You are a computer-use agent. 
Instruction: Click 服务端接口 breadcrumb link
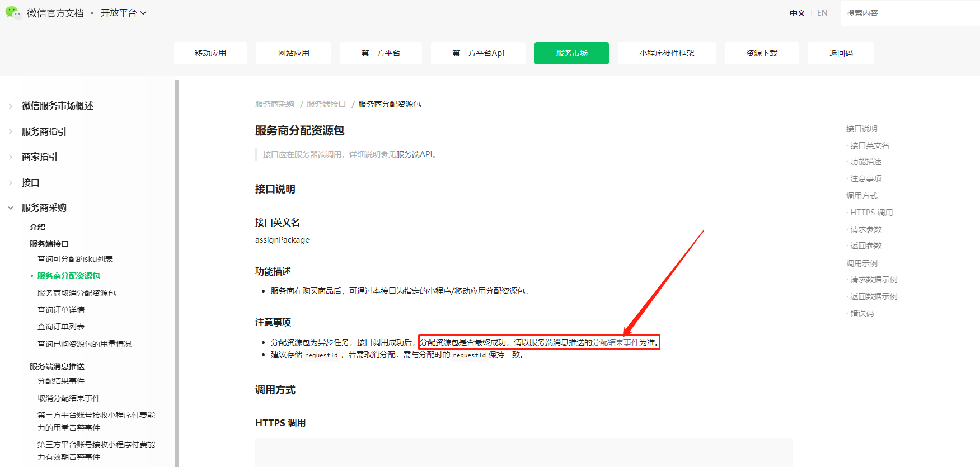[x=326, y=104]
